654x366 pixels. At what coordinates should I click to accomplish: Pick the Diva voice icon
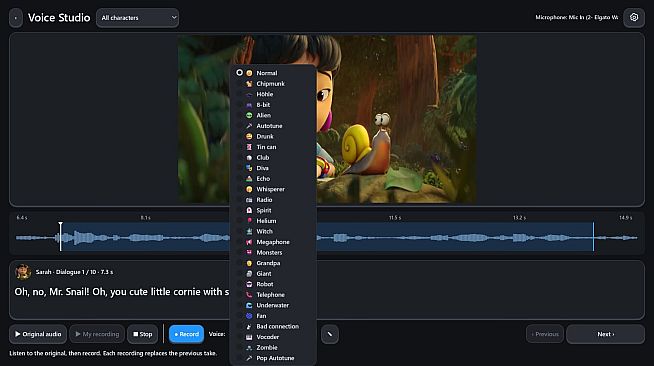tap(249, 168)
